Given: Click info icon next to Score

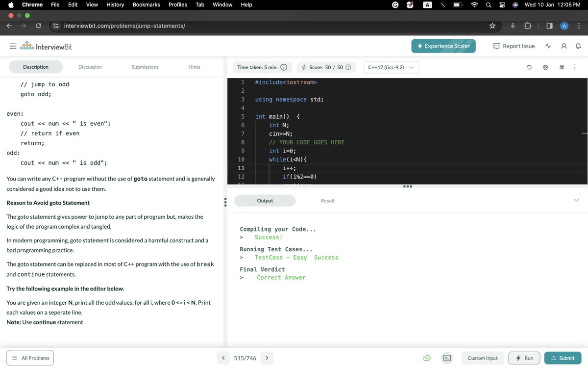Looking at the screenshot, I should tap(348, 67).
